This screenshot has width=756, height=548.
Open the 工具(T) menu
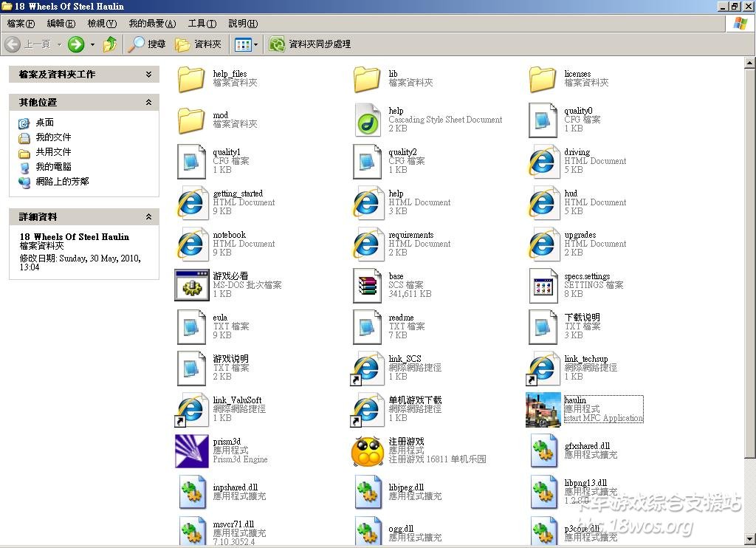[x=202, y=24]
